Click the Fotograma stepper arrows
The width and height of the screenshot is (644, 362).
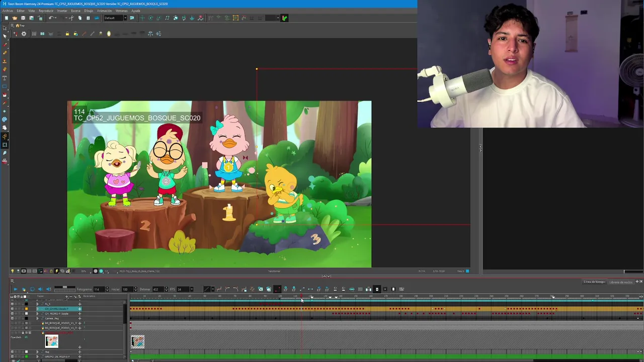point(107,289)
